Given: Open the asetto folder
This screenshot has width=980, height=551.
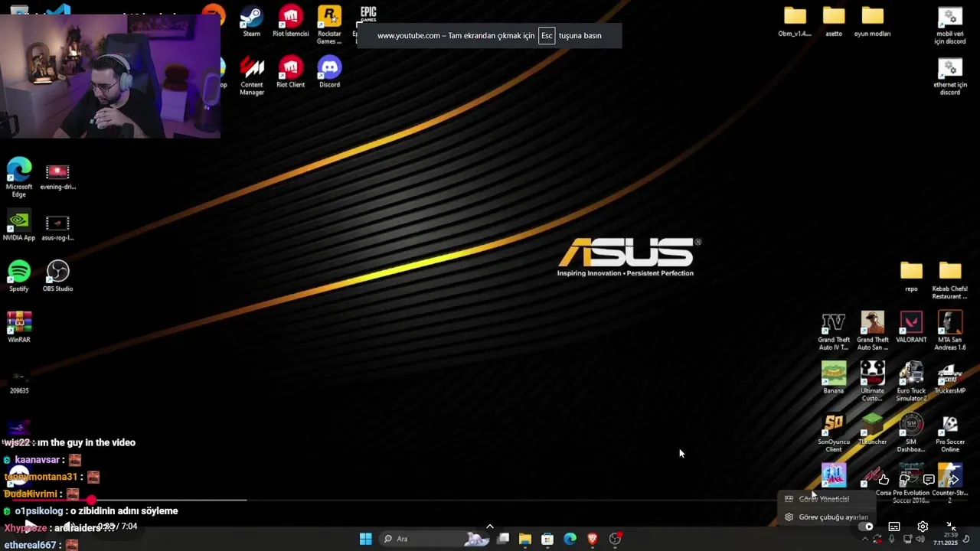Looking at the screenshot, I should (834, 21).
